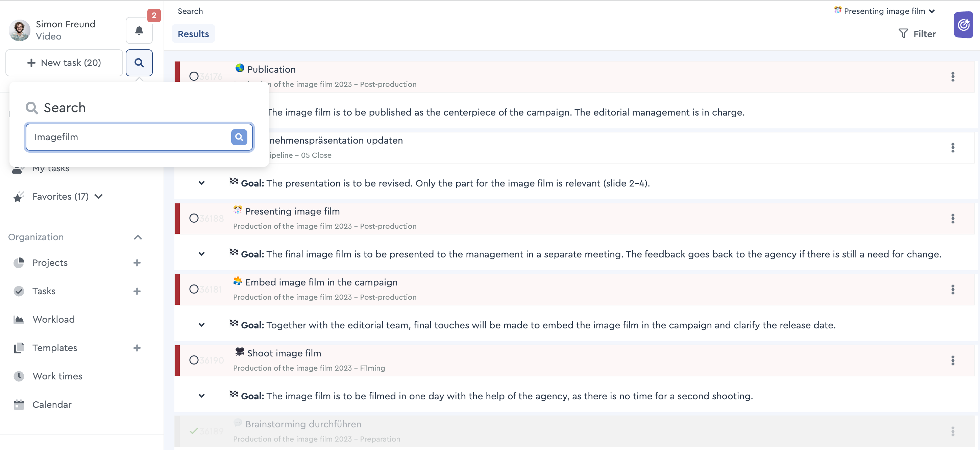Open Embed image film in the campaign task
Viewport: 980px width, 450px height.
pyautogui.click(x=321, y=282)
